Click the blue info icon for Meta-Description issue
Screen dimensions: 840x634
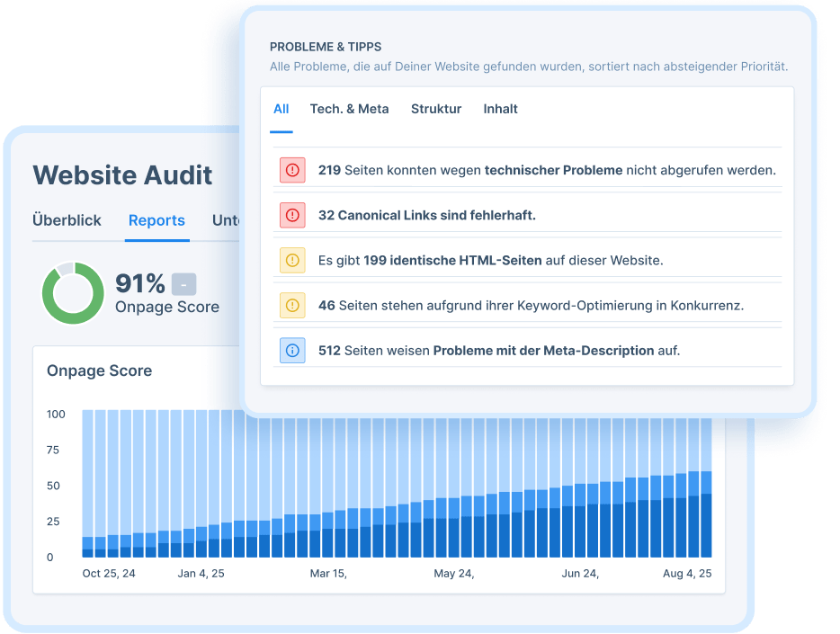tap(291, 350)
